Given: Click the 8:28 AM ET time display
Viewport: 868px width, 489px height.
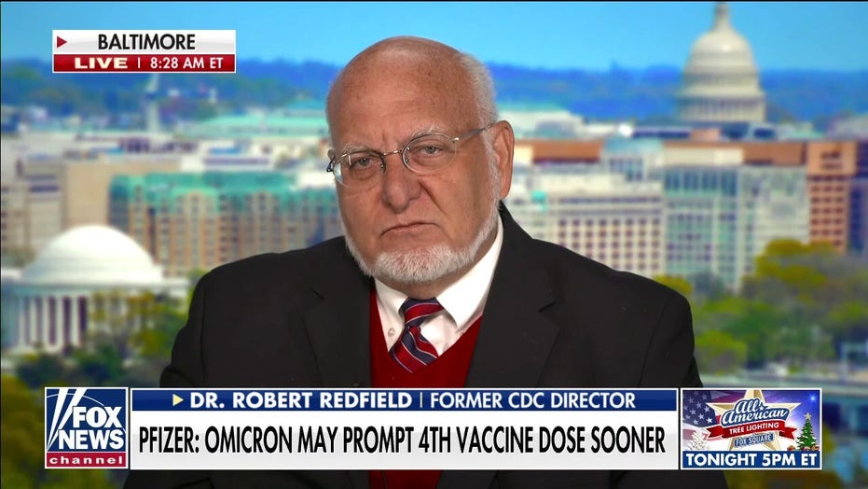Looking at the screenshot, I should (x=186, y=63).
